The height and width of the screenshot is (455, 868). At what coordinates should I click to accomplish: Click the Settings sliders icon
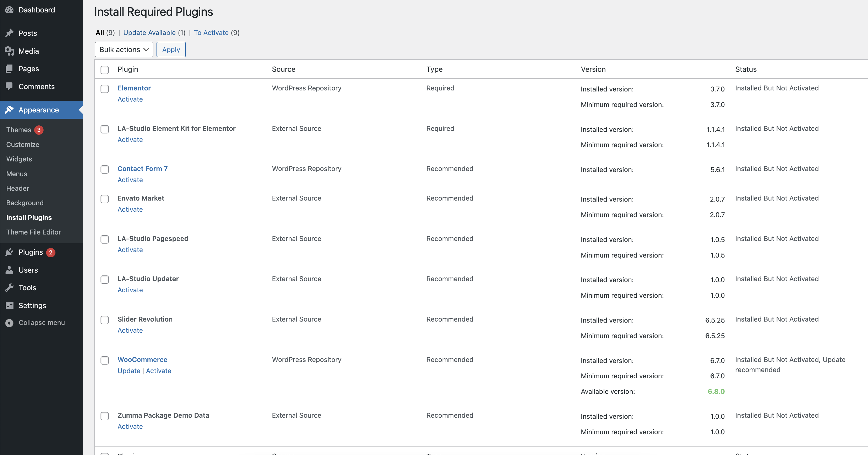click(x=9, y=305)
